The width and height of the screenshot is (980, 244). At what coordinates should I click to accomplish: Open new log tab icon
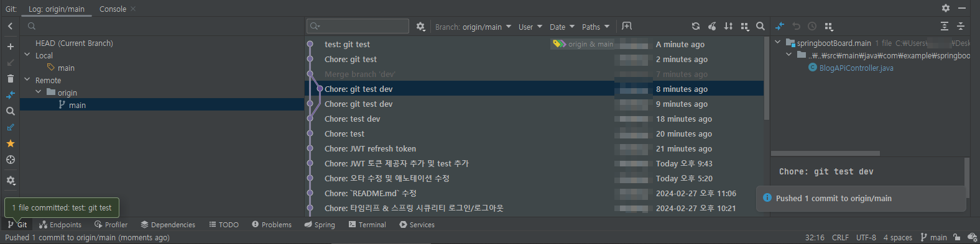click(627, 26)
